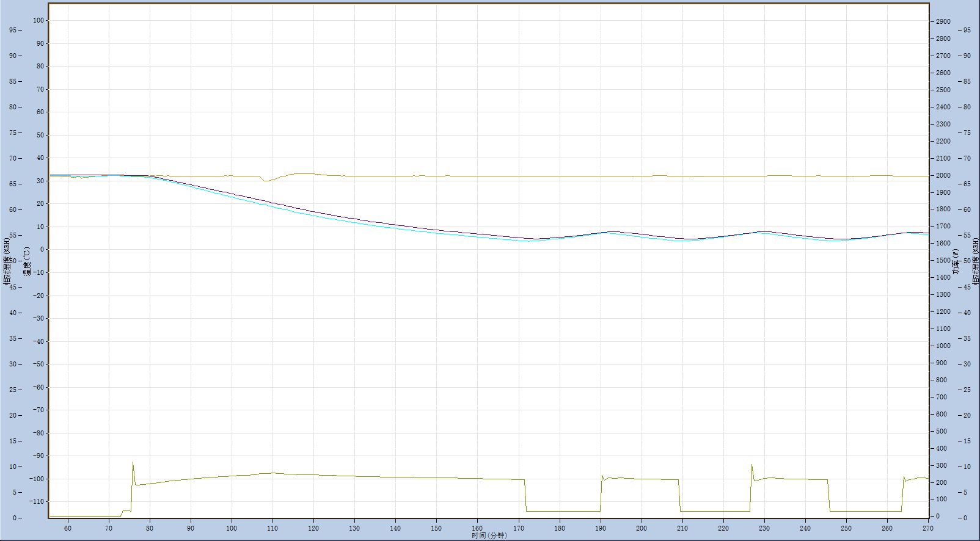Click the 70 label on right humidity axis

[967, 158]
